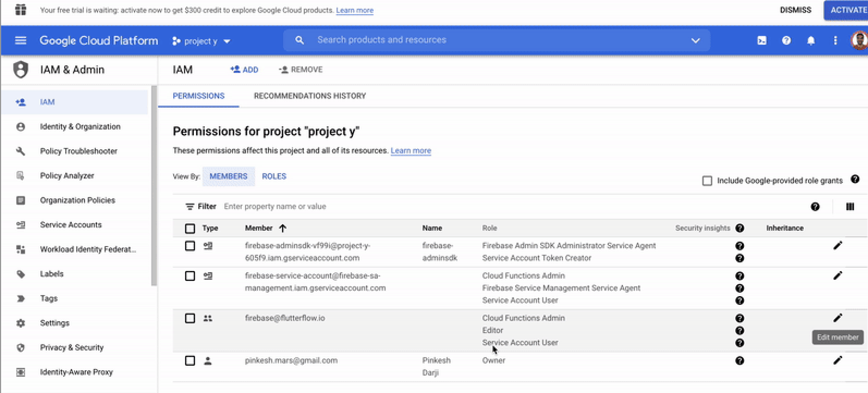Click insight icon for Owner role row

(x=739, y=360)
